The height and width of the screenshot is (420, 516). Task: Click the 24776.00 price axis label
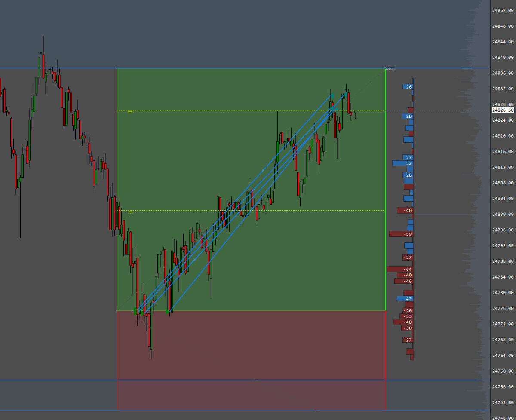[504, 308]
